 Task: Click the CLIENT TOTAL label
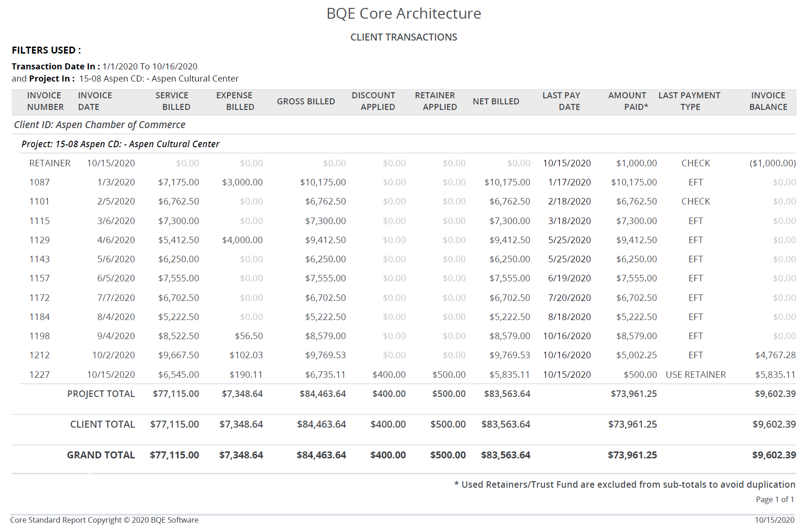click(103, 425)
